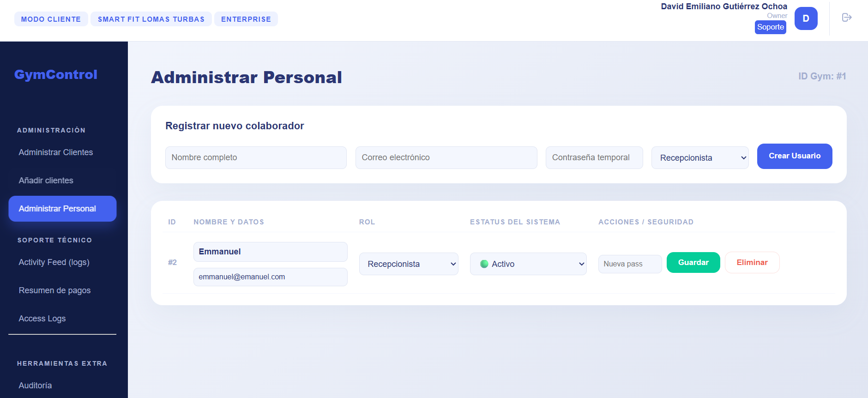Edit emmanuel@emanuel.com email field
This screenshot has height=398, width=868.
[x=271, y=277]
